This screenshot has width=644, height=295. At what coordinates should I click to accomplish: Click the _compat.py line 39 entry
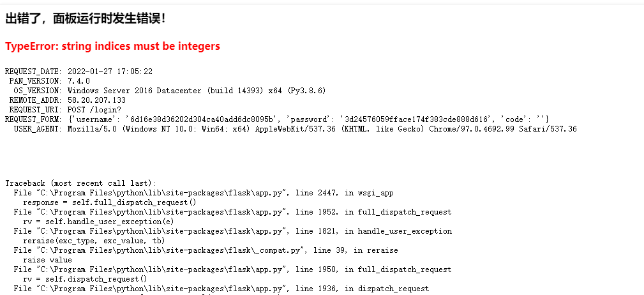pos(206,250)
